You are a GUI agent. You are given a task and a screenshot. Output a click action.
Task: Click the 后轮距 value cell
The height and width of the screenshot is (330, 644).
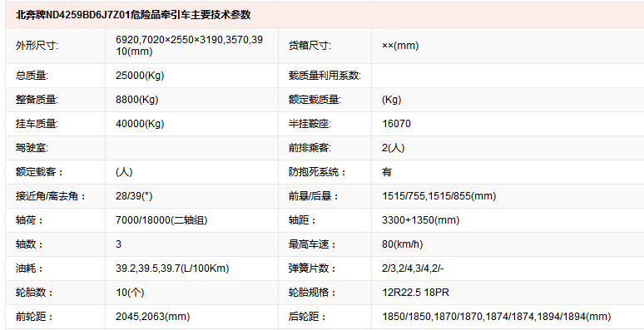(x=508, y=318)
